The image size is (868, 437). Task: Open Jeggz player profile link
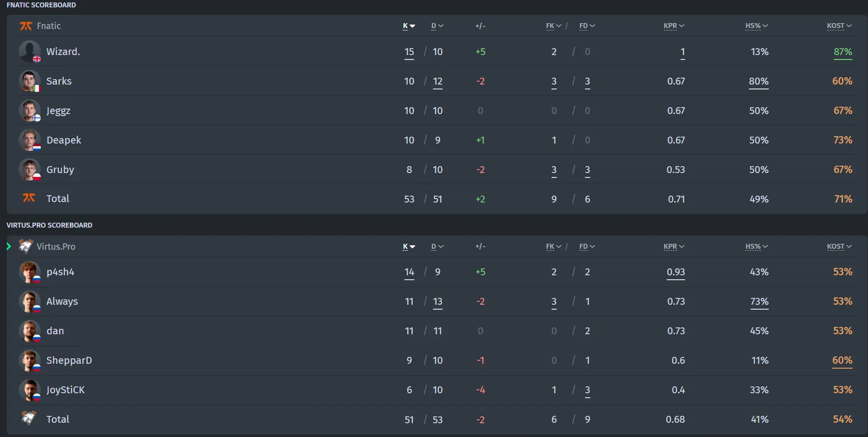(x=58, y=111)
